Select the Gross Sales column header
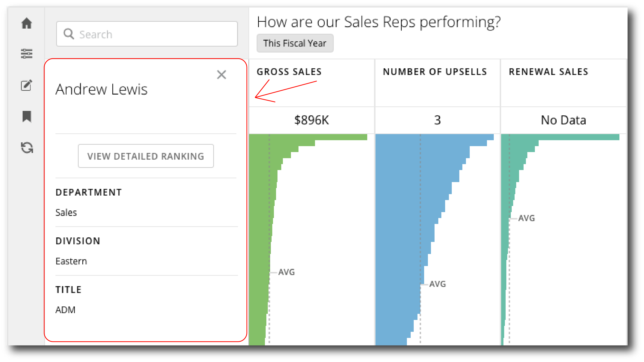 point(289,72)
